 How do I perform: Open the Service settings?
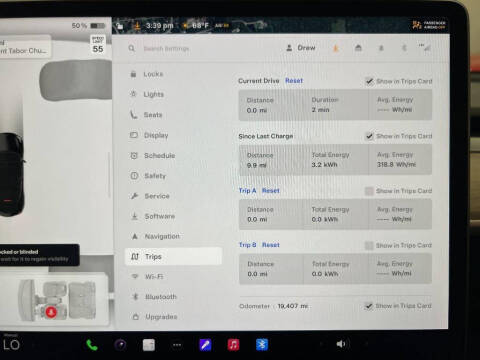(150, 196)
